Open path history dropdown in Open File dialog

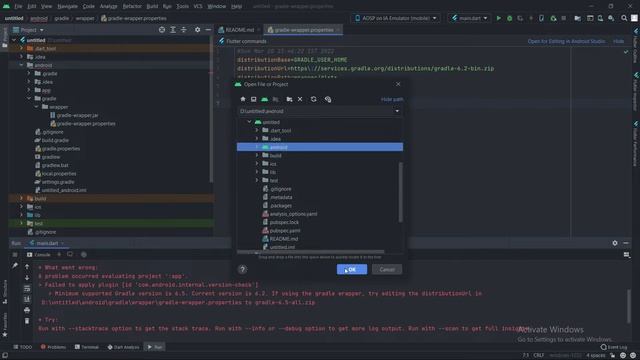tap(397, 111)
